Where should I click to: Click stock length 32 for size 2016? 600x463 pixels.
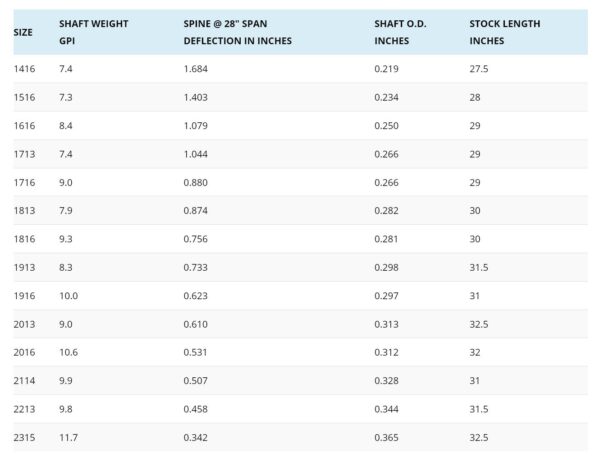475,352
